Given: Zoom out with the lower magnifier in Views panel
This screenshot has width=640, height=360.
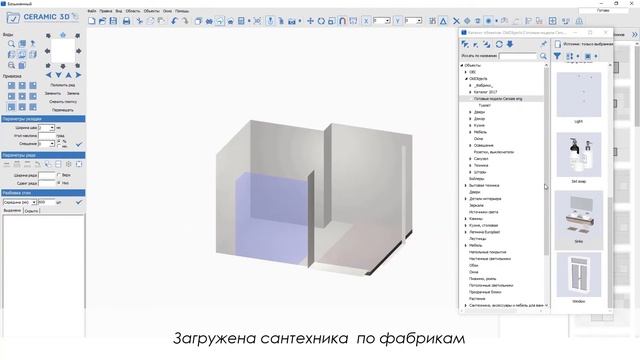Looking at the screenshot, I should pyautogui.click(x=11, y=65).
